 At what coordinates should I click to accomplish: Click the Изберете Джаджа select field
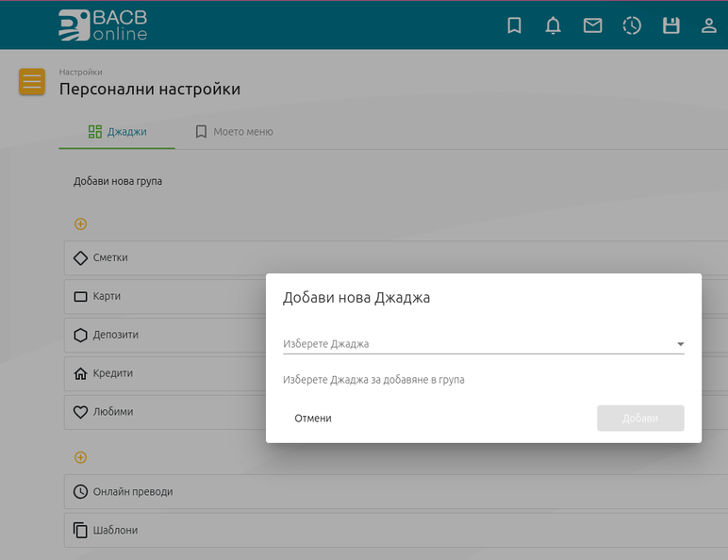point(472,344)
